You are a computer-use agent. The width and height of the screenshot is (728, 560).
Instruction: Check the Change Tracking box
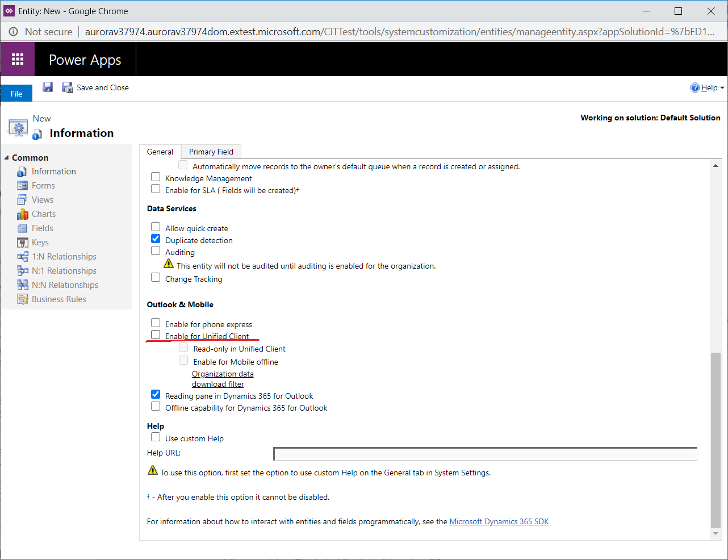156,277
